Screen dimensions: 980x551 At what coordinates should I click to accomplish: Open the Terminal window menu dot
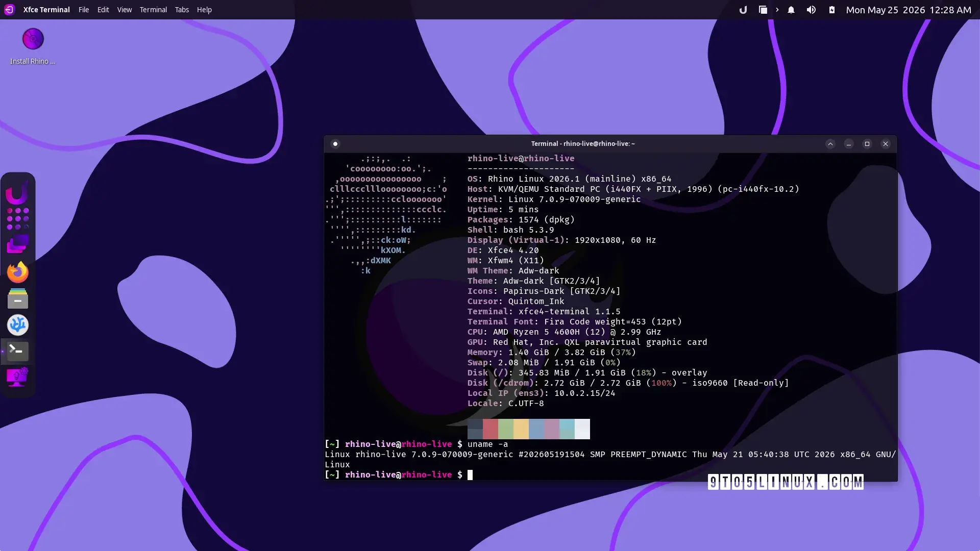335,144
